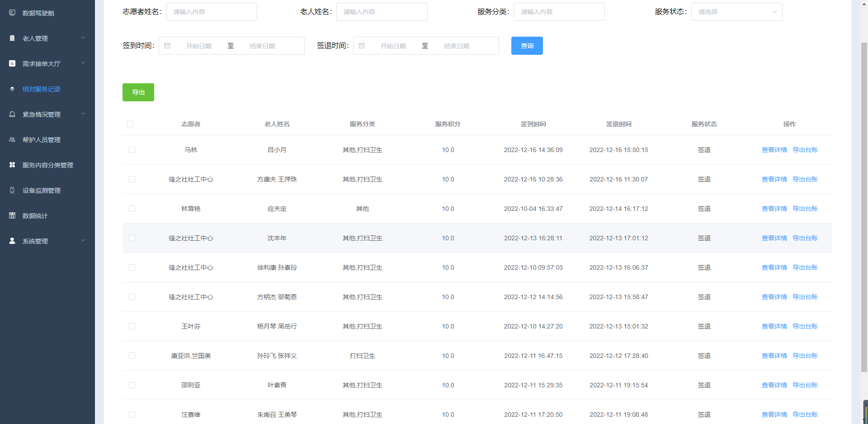Click the 设备监测管理 watch icon

(x=12, y=190)
